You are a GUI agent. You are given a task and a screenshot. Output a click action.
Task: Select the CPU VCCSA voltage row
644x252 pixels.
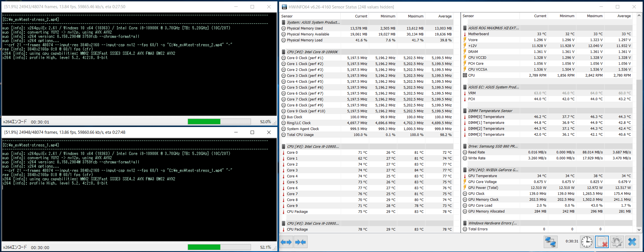pos(547,70)
